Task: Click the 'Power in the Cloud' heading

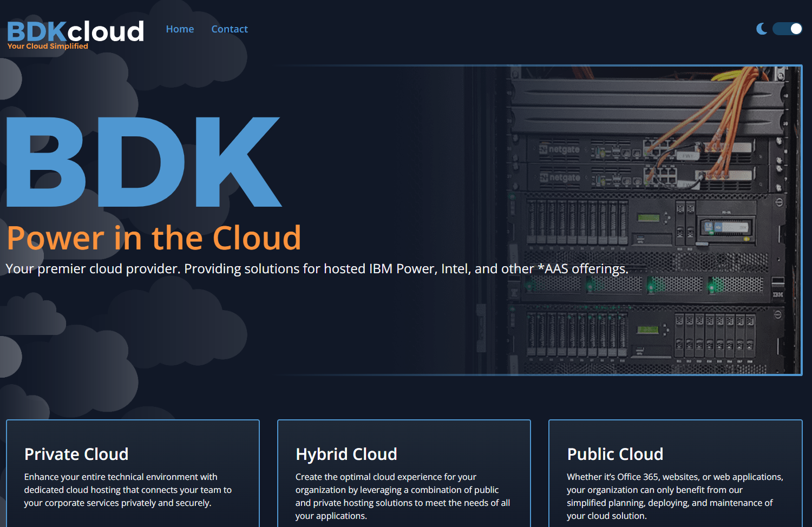Action: (x=153, y=238)
